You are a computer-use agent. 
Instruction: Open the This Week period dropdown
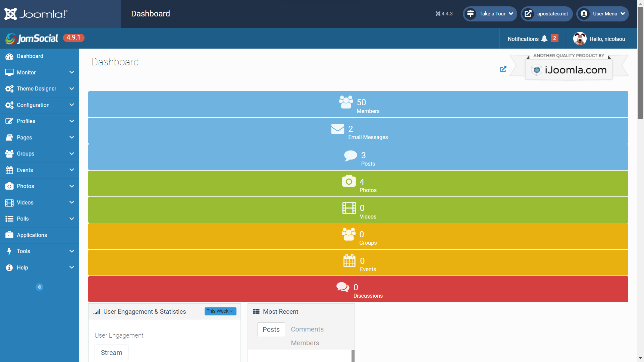[220, 311]
